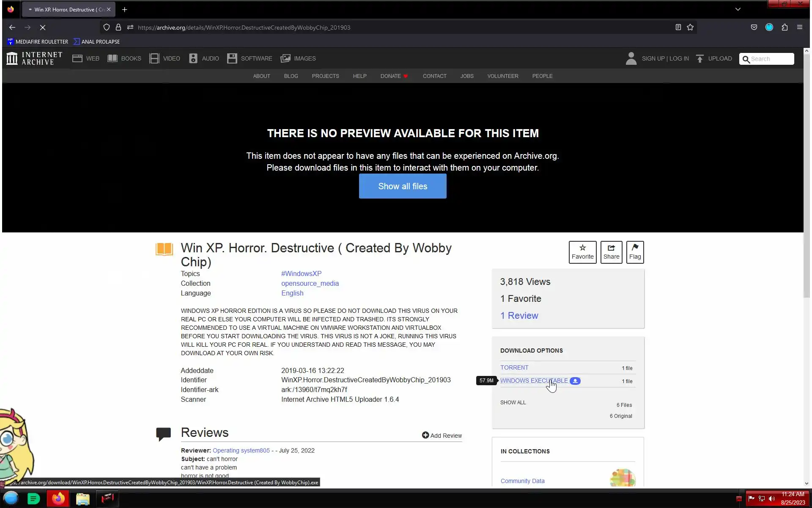Stop page loading with X button

click(43, 28)
